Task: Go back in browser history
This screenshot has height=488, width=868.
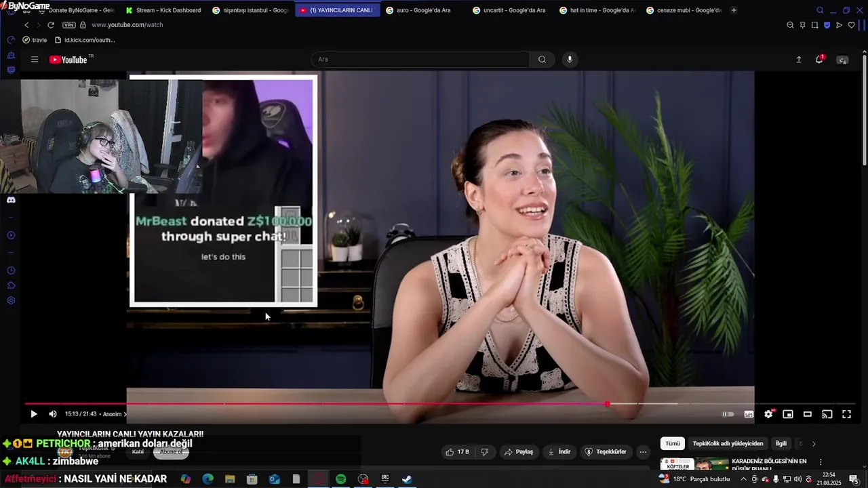Action: 26,25
